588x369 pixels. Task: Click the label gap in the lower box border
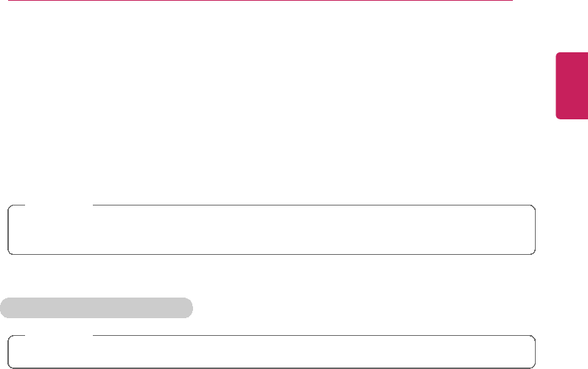click(57, 337)
